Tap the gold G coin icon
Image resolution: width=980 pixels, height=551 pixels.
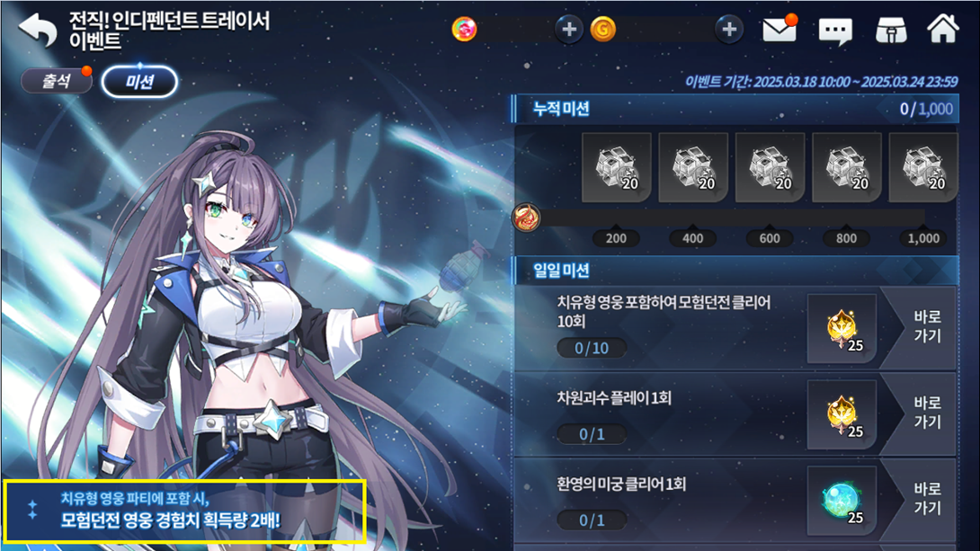coord(603,30)
